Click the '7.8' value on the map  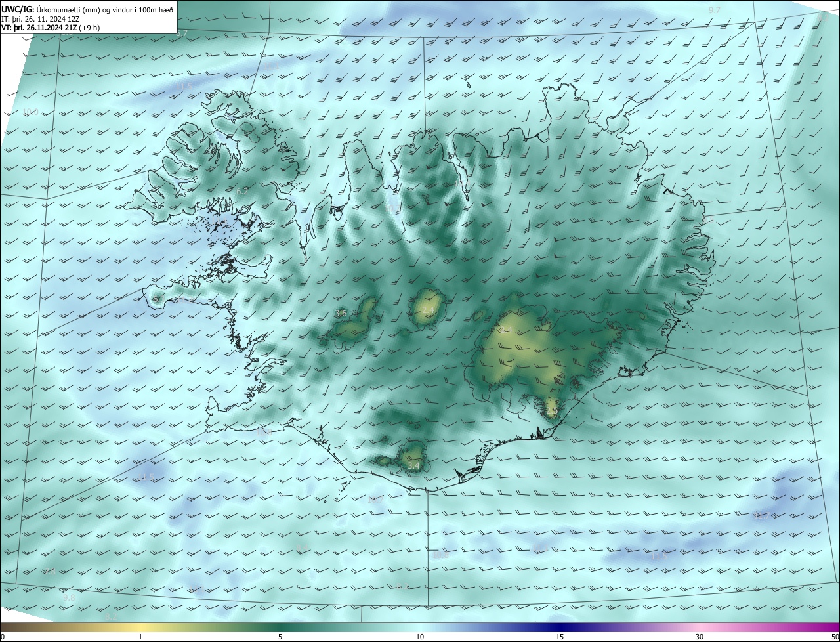(50, 572)
